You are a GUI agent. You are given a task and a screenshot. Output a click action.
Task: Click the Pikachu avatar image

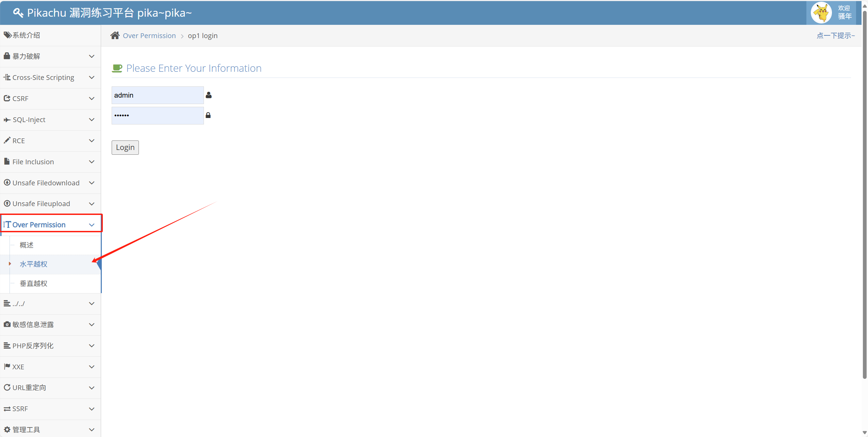821,13
